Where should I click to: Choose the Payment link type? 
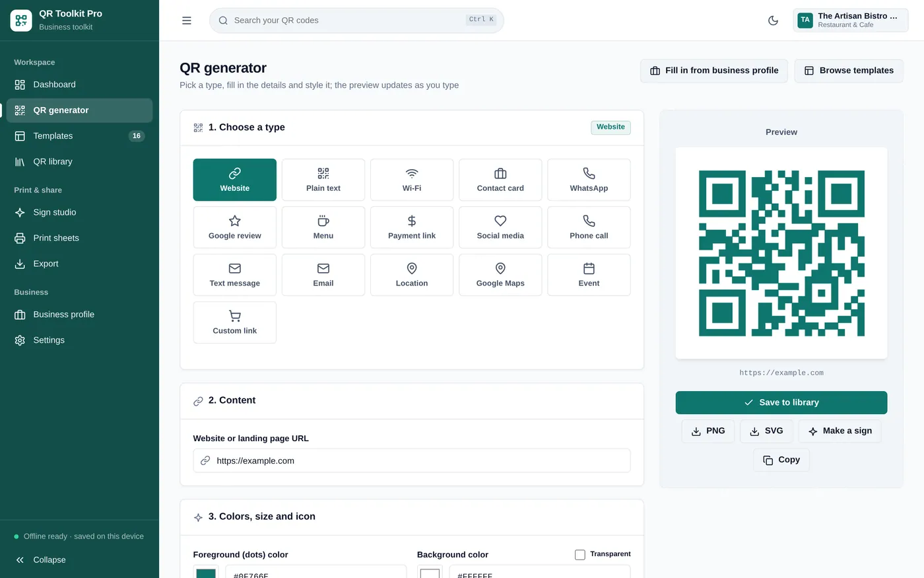[x=412, y=227]
